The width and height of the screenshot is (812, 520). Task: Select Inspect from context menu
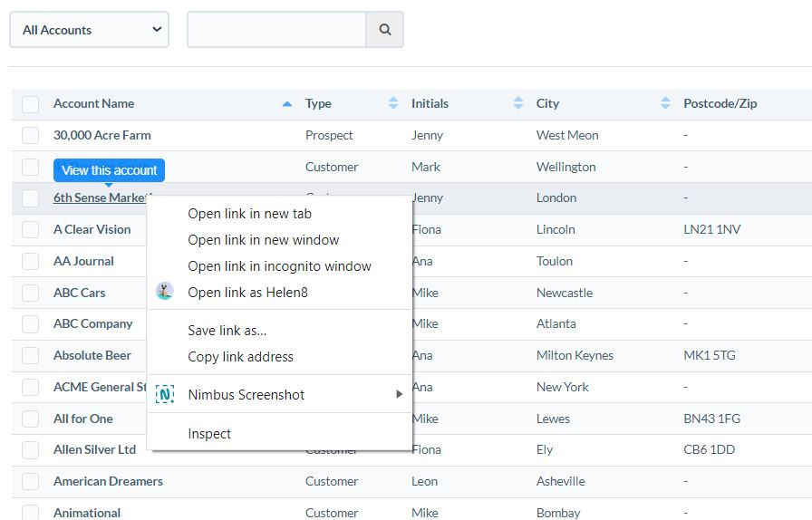(280, 434)
